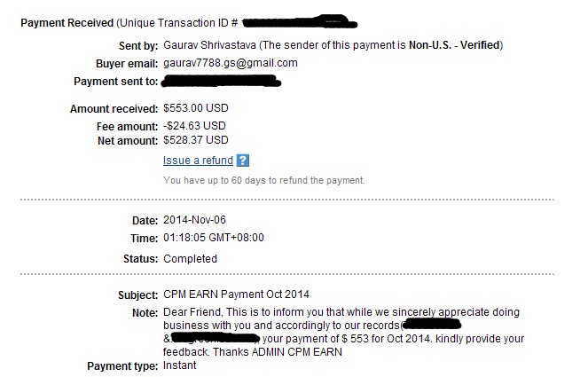Viewport: 588px width, 377px height.
Task: Click the subject CPM EARN Payment Oct 2014
Action: [236, 295]
